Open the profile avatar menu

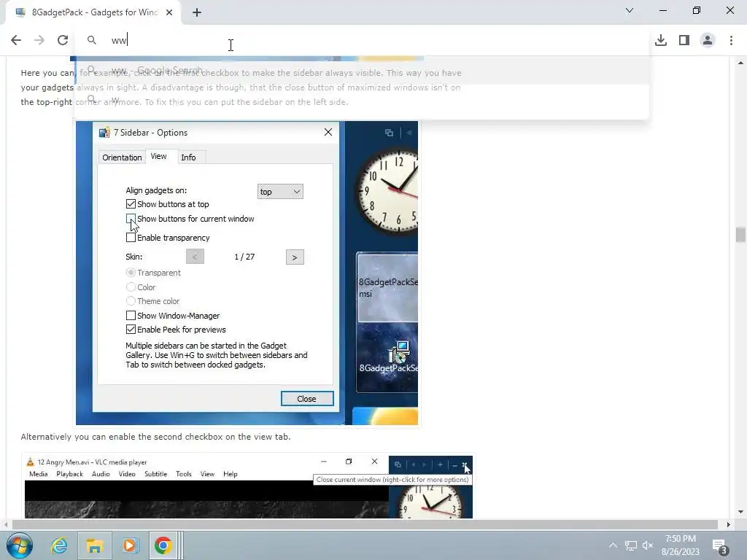pos(708,40)
